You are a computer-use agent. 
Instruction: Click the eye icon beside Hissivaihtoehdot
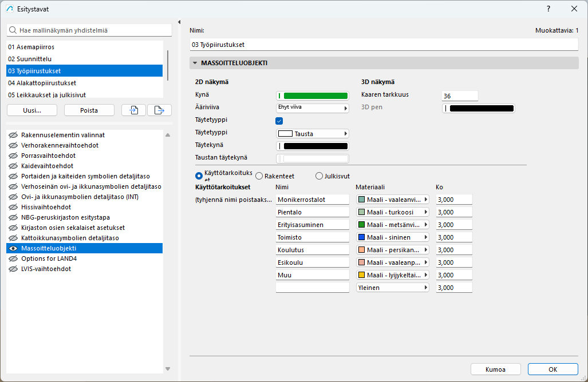click(x=13, y=207)
